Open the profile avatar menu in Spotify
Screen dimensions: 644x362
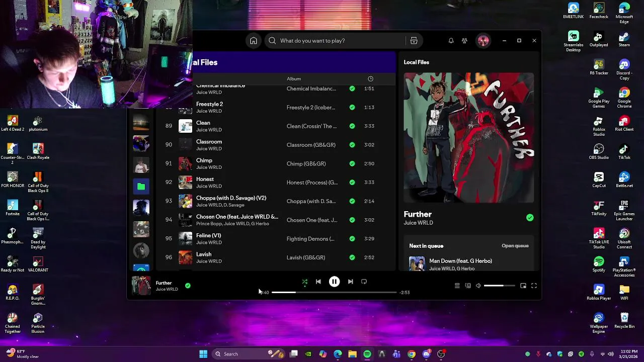coord(483,41)
